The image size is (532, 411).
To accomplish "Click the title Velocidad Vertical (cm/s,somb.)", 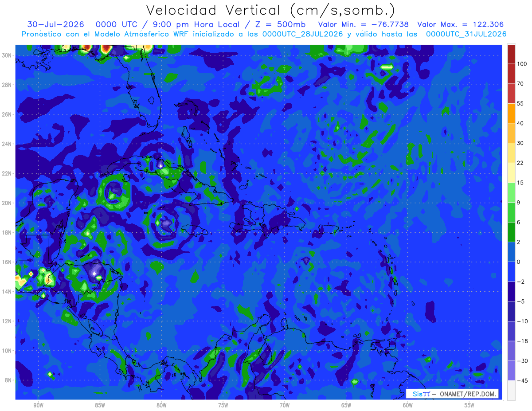I will coord(271,11).
